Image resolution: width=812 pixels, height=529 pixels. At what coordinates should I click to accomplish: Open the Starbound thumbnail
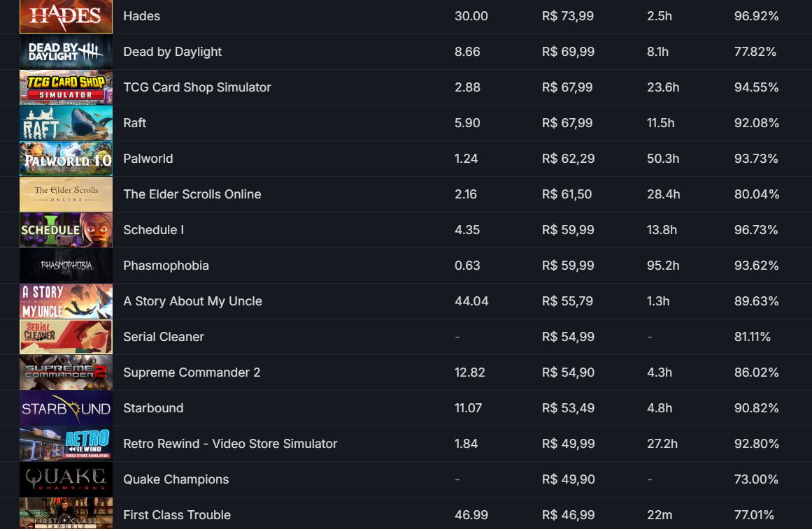[x=66, y=408]
